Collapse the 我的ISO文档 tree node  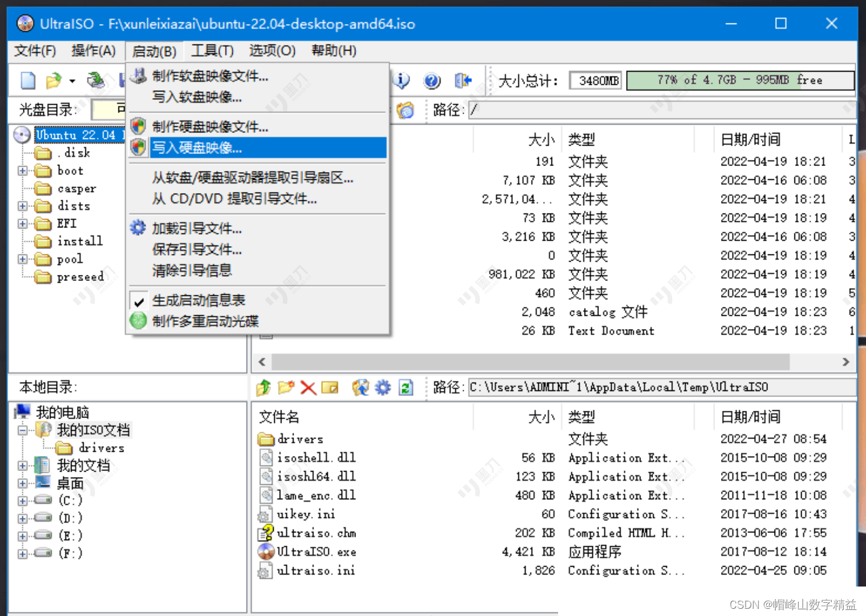23,430
